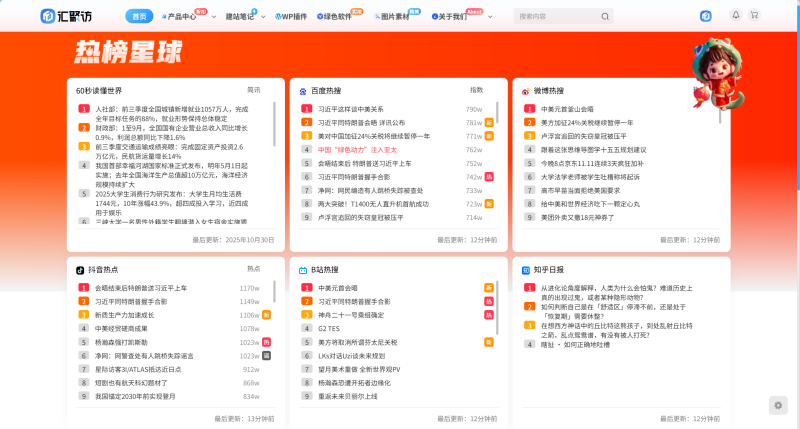Open the shopping cart icon
The height and width of the screenshot is (429, 800).
[754, 15]
